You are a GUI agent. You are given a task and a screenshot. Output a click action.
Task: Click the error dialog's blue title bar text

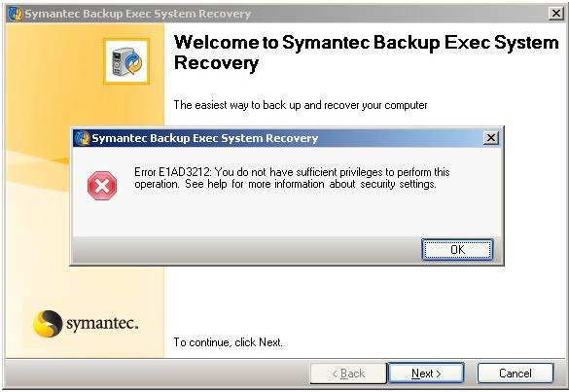pos(204,138)
